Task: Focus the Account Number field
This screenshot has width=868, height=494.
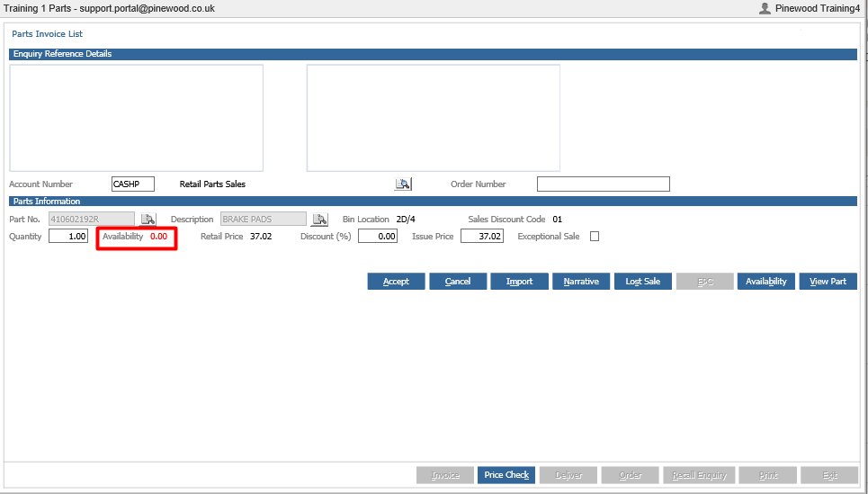Action: [133, 184]
